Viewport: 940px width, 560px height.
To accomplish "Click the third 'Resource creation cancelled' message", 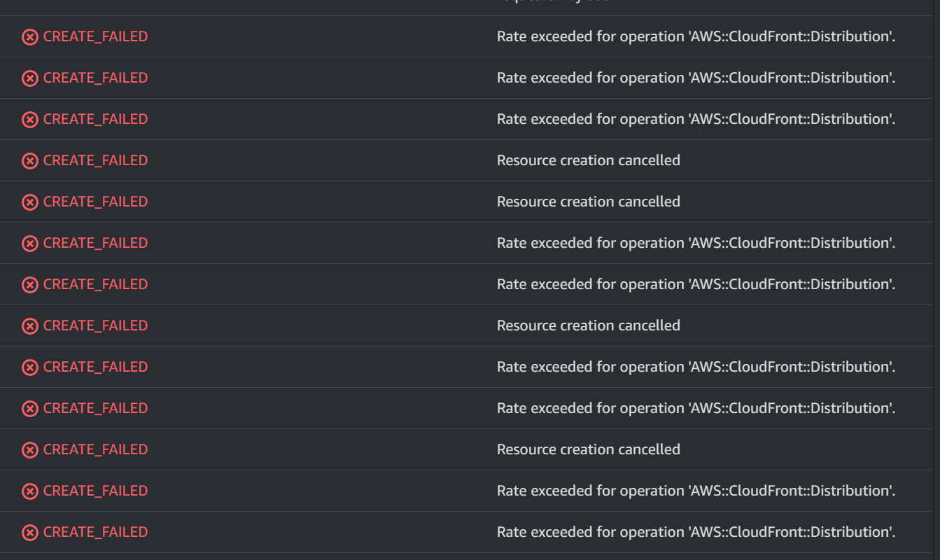I will [589, 325].
